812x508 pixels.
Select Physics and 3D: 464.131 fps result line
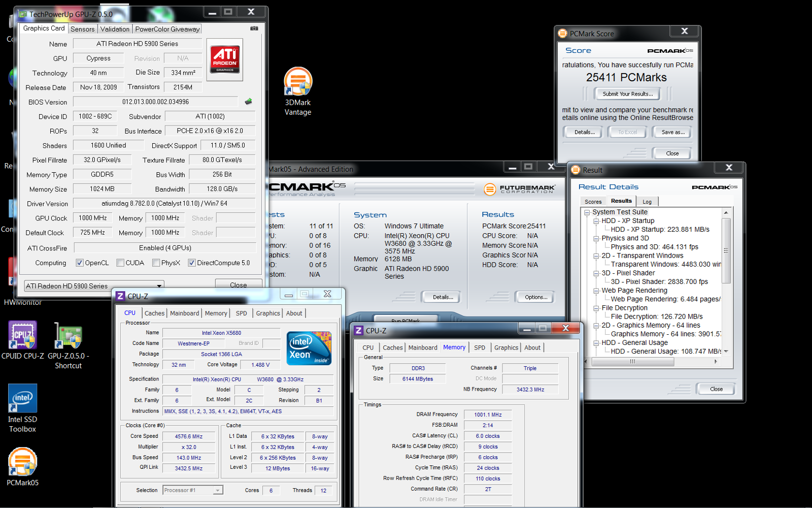click(654, 247)
